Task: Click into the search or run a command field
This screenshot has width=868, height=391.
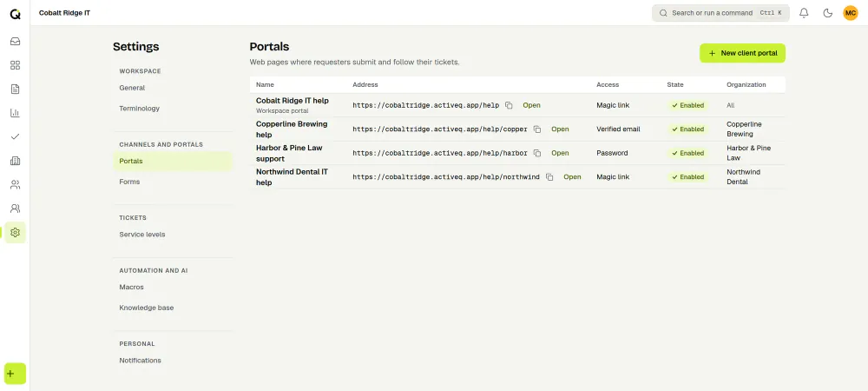Action: click(720, 13)
